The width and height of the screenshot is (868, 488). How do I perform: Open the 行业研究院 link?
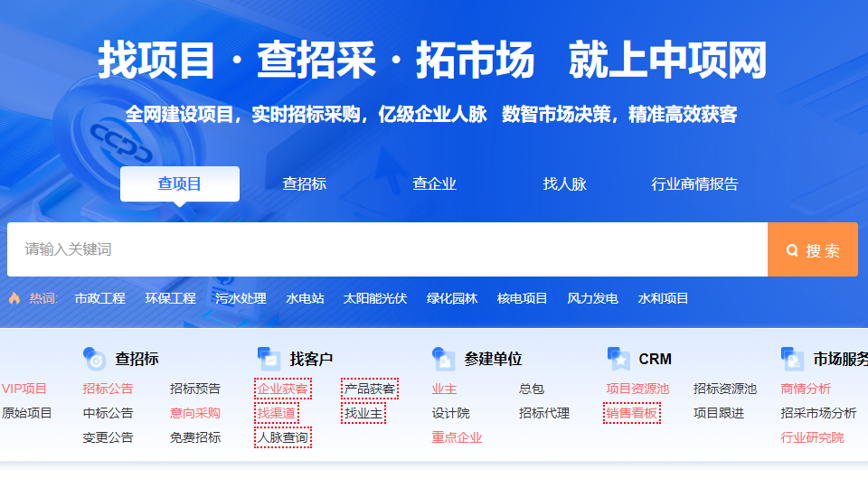tap(813, 437)
